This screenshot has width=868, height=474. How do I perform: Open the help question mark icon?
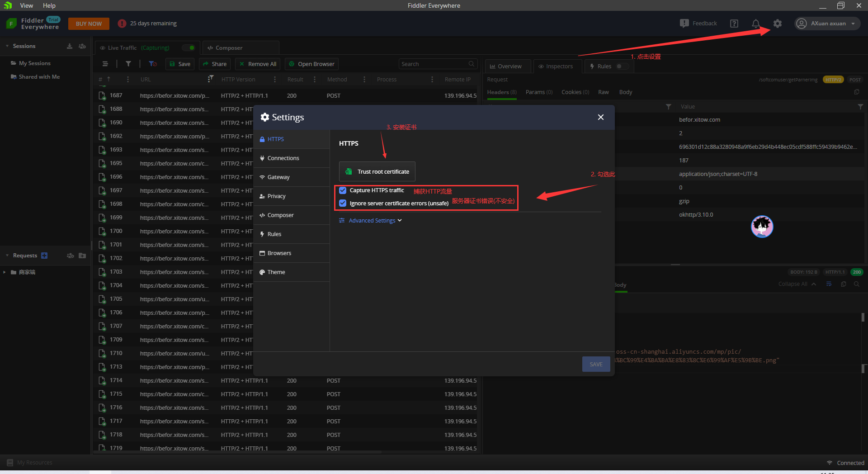[734, 24]
